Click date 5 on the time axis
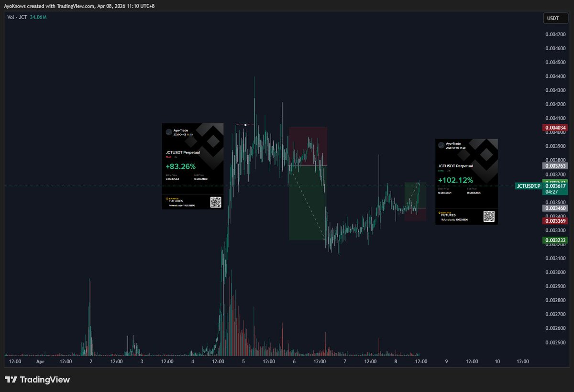The height and width of the screenshot is (392, 574). [243, 362]
